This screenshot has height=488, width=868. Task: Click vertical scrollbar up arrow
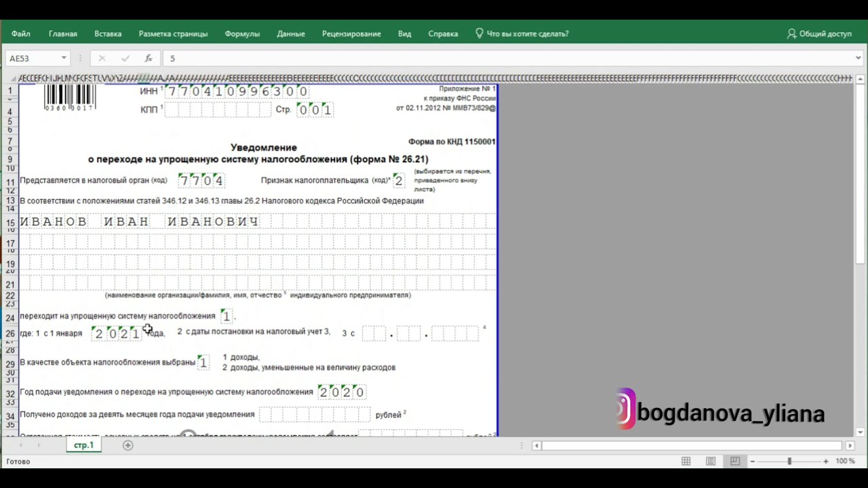(861, 79)
